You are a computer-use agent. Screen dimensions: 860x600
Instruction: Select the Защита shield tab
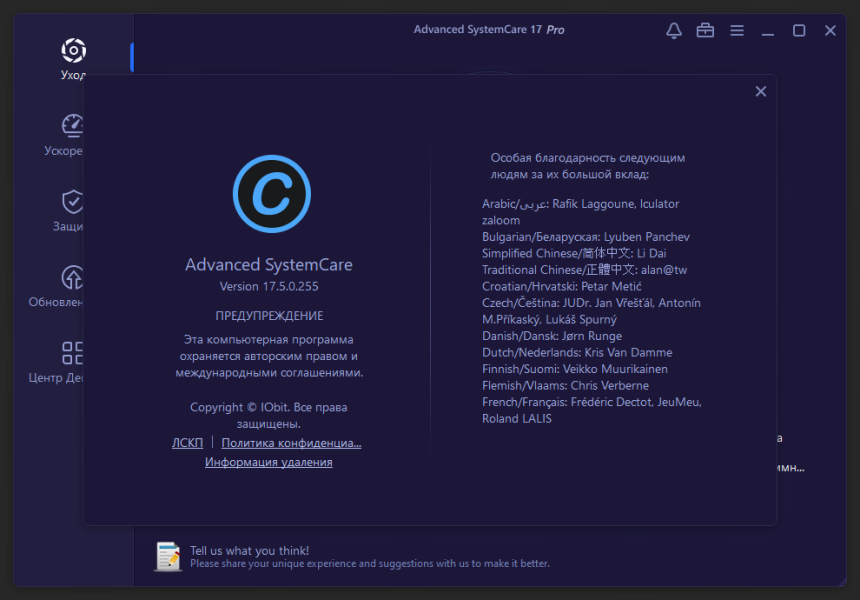click(69, 211)
